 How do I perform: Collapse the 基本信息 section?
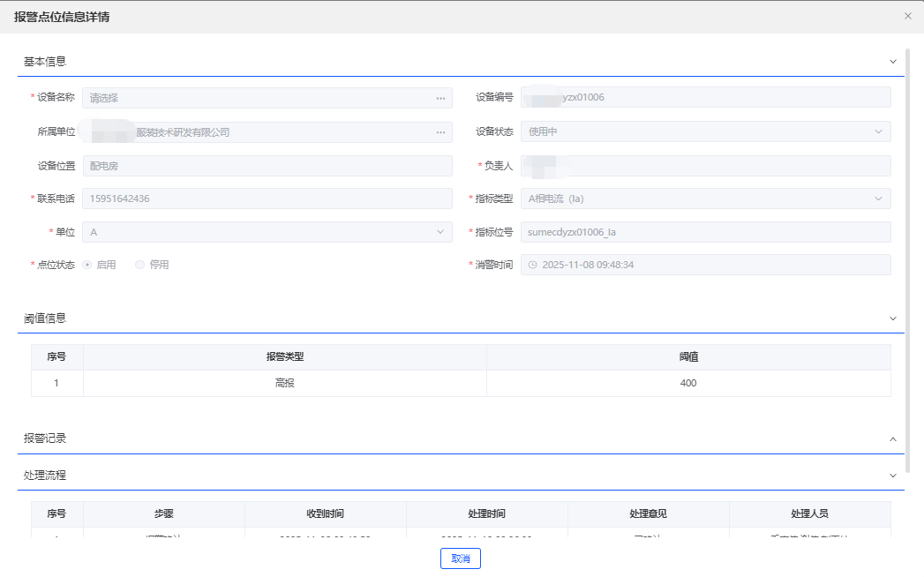(x=892, y=61)
